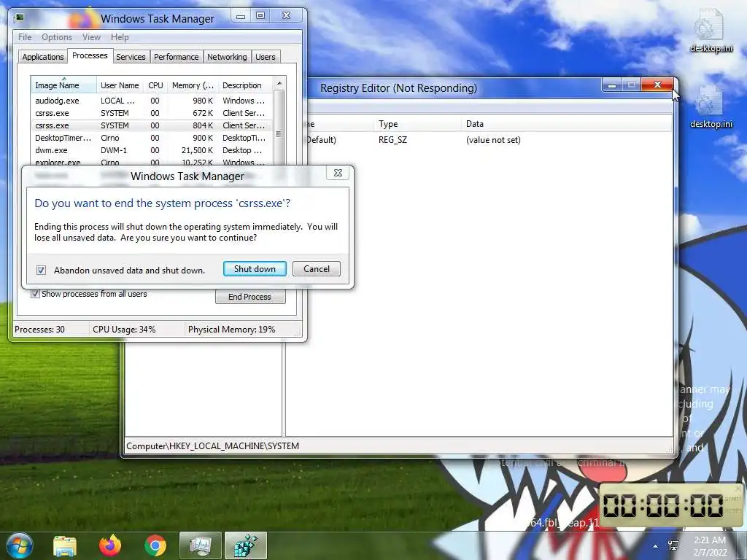Sort processes by CPU column header

point(156,85)
